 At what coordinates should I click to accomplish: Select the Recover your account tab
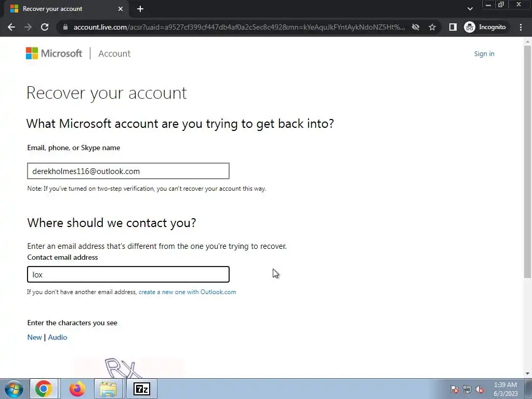(66, 9)
